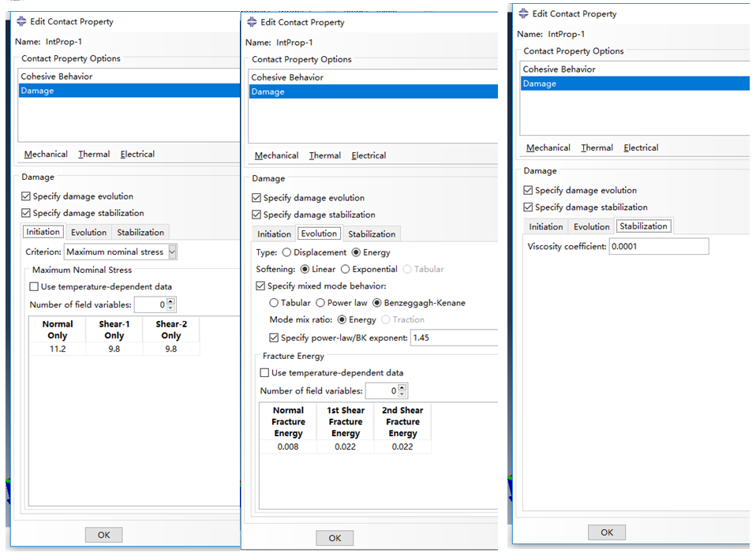Click the title icon of the right Edit Contact Property dialog
This screenshot has width=756, height=560.
(524, 13)
